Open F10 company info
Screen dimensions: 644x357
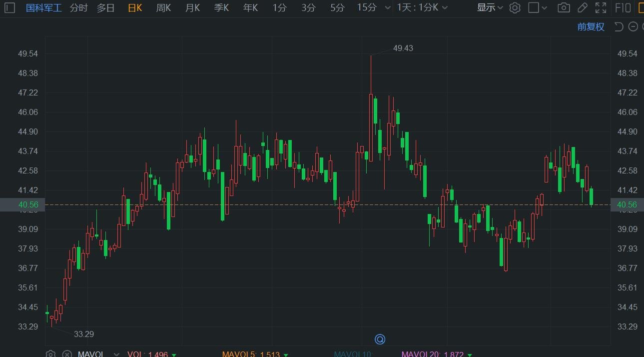[x=623, y=7]
